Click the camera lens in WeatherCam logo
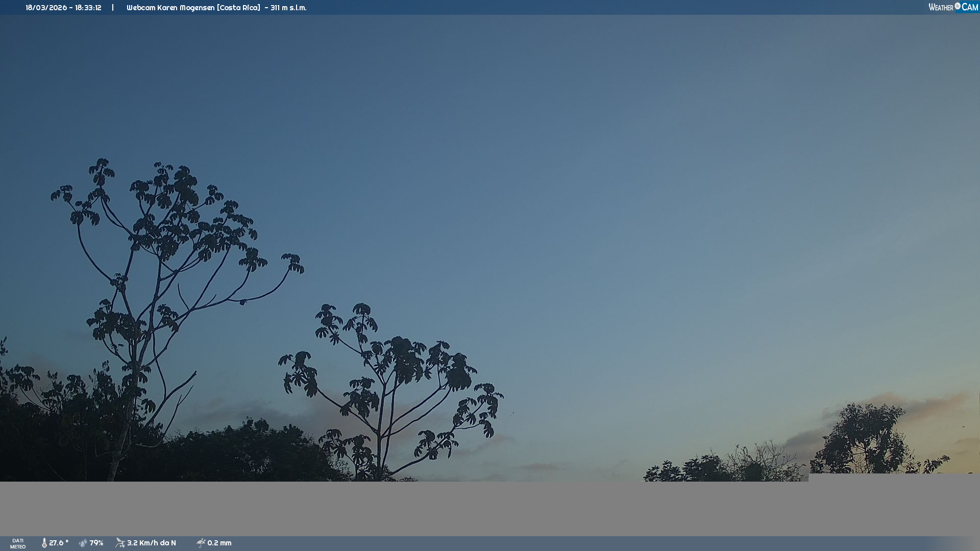Screen dimensions: 980x551 [x=958, y=6]
